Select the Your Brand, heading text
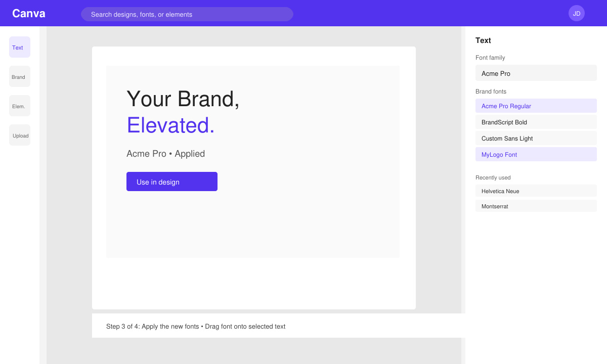This screenshot has height=364, width=607. click(x=183, y=99)
